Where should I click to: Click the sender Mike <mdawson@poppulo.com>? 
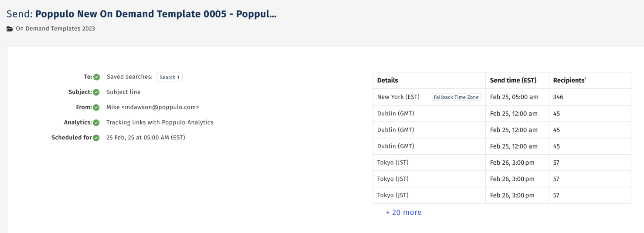153,107
